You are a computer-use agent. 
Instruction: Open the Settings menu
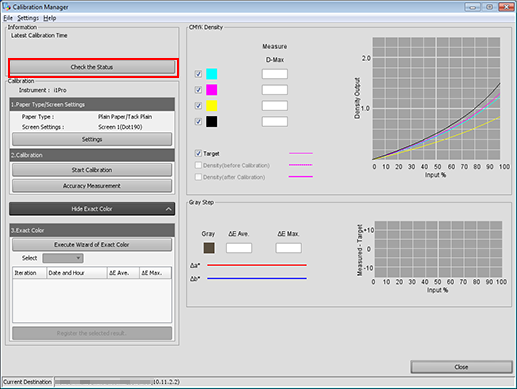coord(28,18)
